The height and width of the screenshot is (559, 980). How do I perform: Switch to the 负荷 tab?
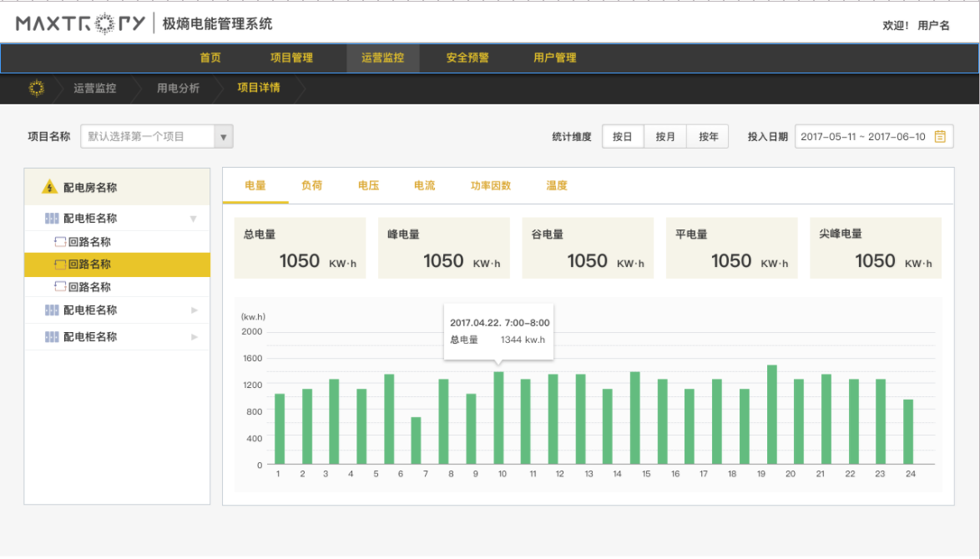pos(312,185)
